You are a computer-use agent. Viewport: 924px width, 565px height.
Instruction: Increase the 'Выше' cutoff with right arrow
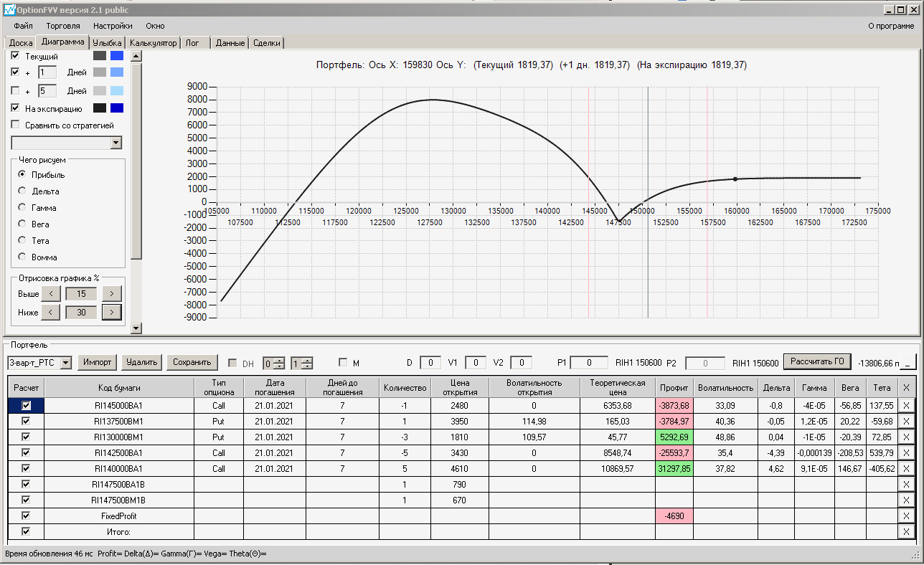pos(111,293)
